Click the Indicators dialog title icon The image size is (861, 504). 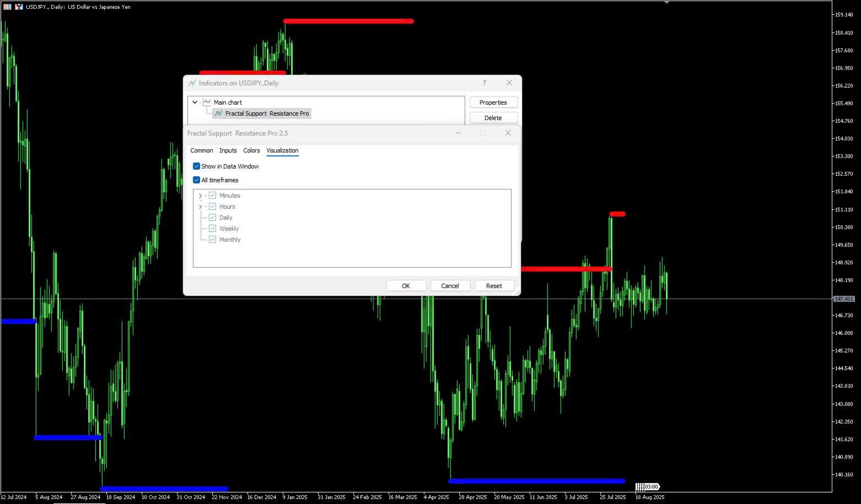[192, 83]
